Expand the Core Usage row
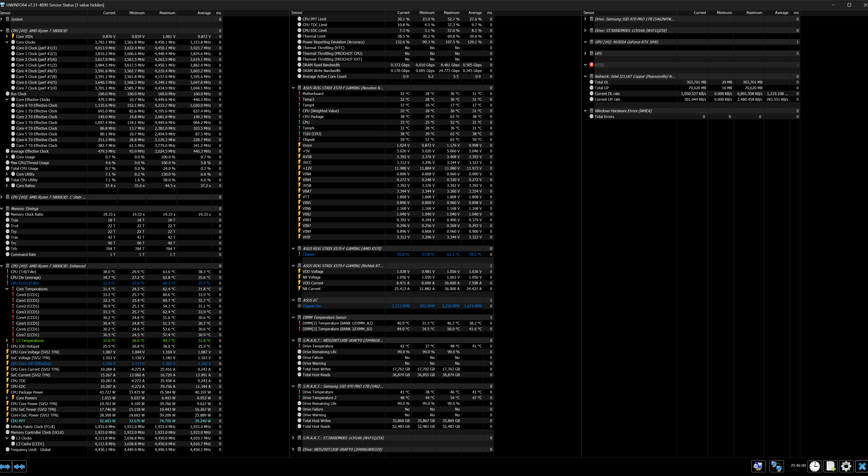Viewport: 868px width, 476px height. coord(7,157)
